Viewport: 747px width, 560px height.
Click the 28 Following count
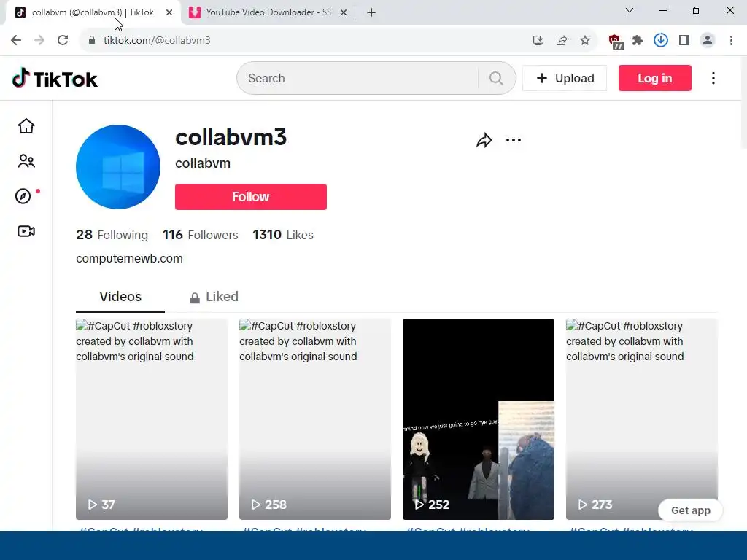(112, 235)
